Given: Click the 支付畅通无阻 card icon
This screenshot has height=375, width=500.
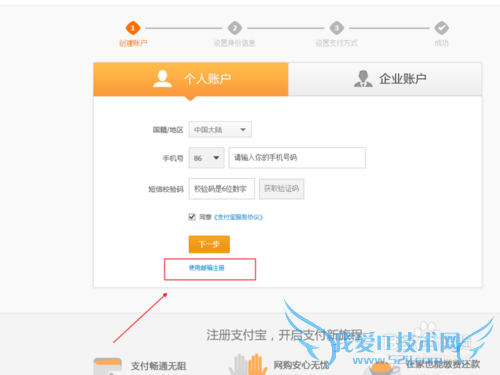Looking at the screenshot, I should (108, 366).
